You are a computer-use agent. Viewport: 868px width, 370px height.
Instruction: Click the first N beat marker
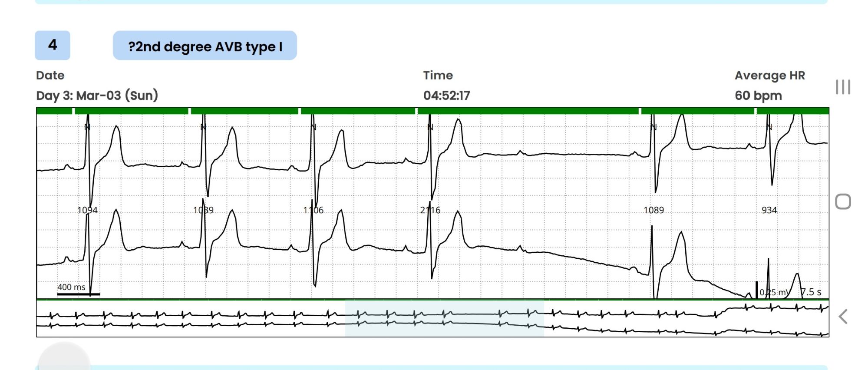tap(87, 127)
